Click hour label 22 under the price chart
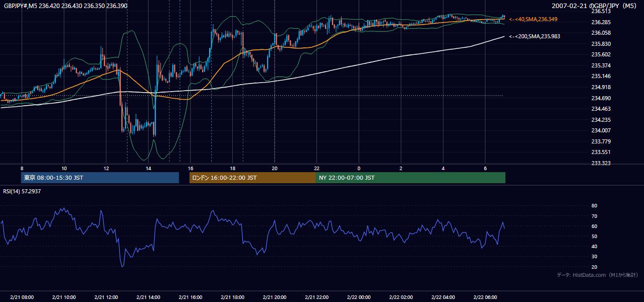 tap(316, 168)
